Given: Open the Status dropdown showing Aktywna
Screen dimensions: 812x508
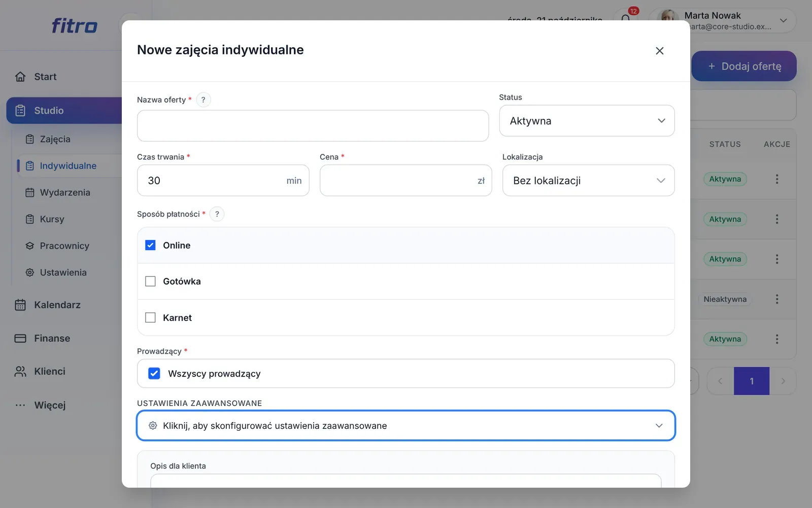Looking at the screenshot, I should [x=587, y=121].
